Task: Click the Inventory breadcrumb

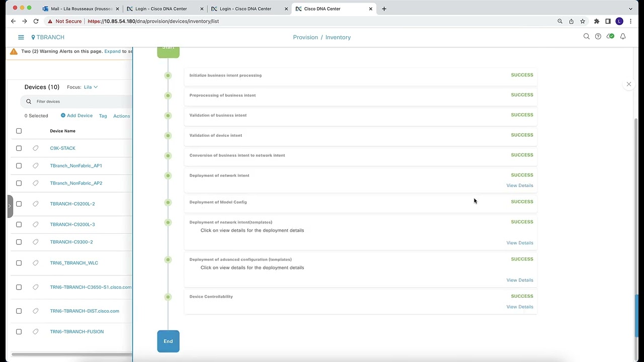Action: point(338,37)
